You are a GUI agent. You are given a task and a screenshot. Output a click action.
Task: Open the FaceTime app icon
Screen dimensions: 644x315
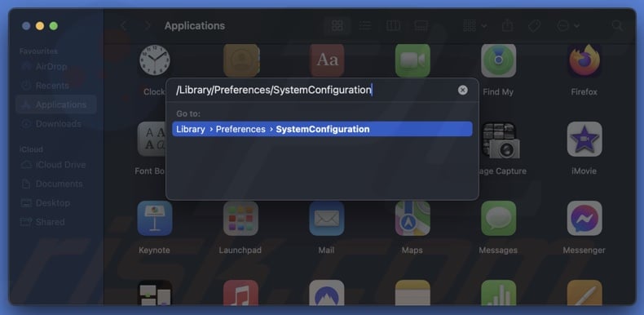click(412, 60)
